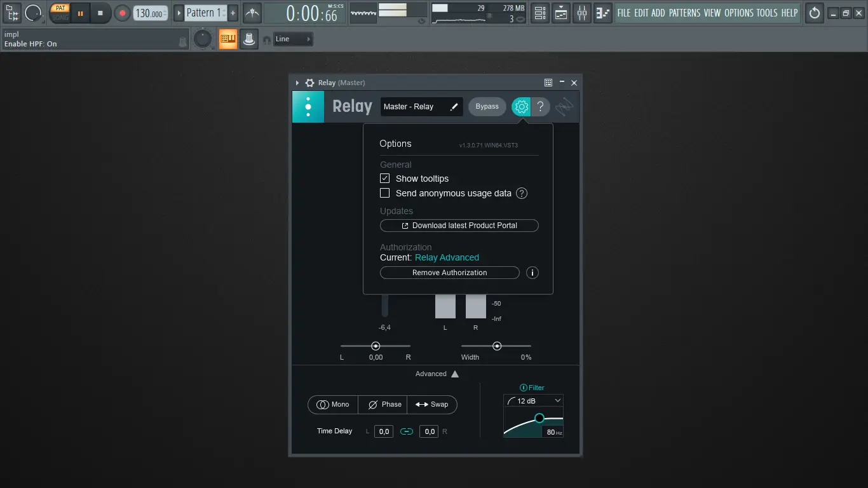Click the metronome icon
Screen dimensions: 868x488
(x=252, y=13)
